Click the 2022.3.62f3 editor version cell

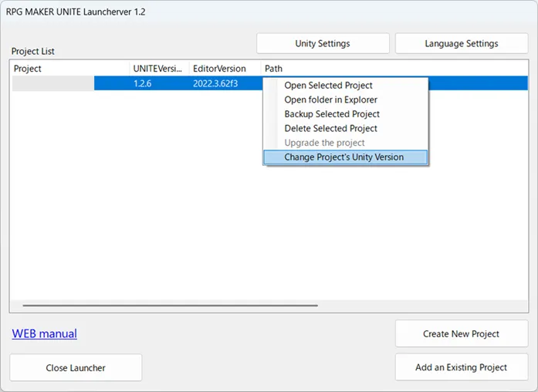pyautogui.click(x=215, y=83)
